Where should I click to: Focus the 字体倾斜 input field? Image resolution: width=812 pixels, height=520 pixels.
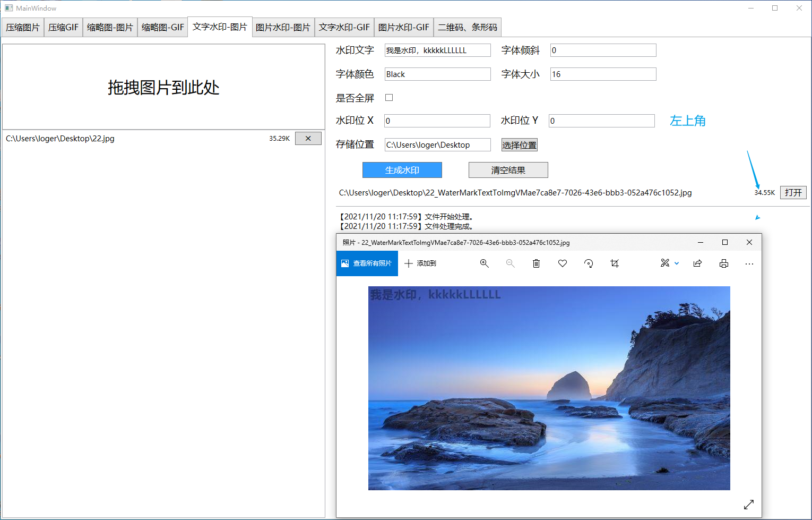pos(603,50)
